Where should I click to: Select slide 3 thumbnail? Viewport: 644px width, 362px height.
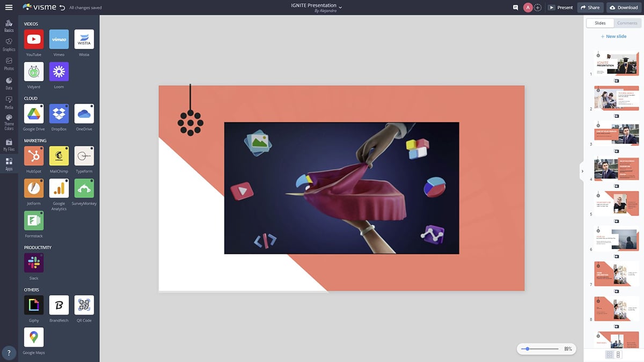point(617,133)
